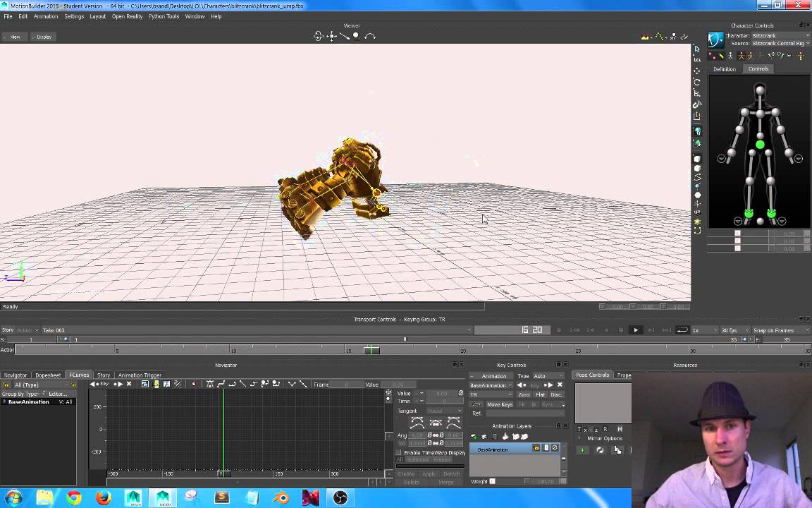Expand Mirror Options in Pose Controls
Viewport: 812px width, 508px height.
(579, 439)
